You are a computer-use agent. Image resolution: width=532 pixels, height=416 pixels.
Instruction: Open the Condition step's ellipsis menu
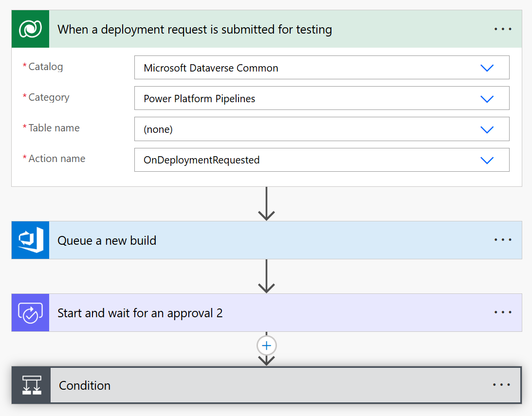(501, 385)
